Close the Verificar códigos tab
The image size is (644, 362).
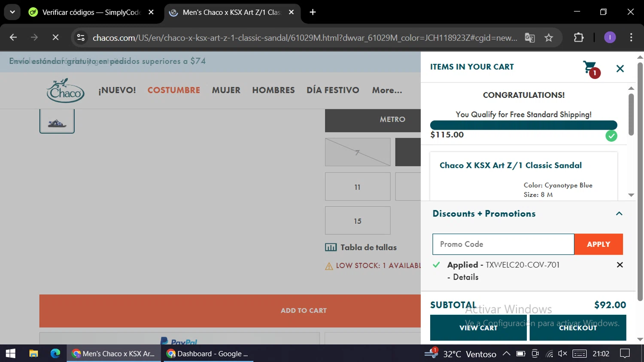point(151,12)
